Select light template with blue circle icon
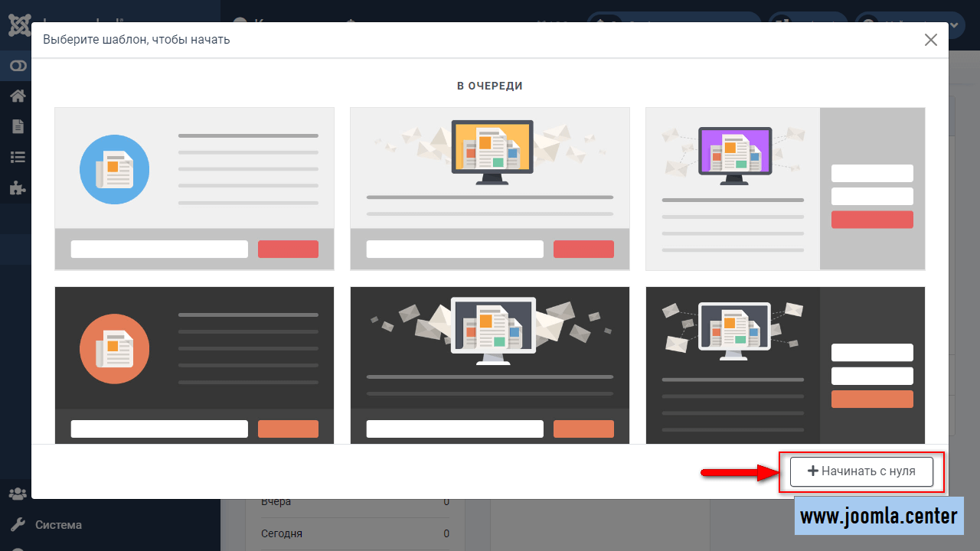Image resolution: width=980 pixels, height=551 pixels. pyautogui.click(x=194, y=188)
